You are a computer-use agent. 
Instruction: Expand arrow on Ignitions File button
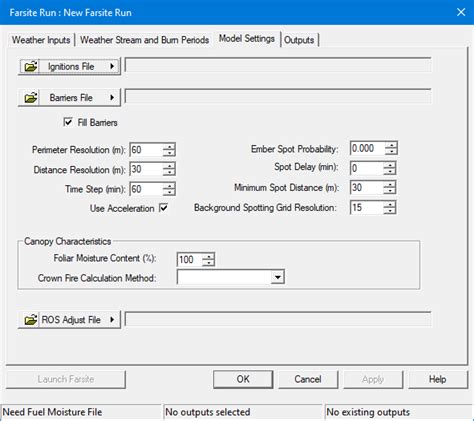(112, 66)
